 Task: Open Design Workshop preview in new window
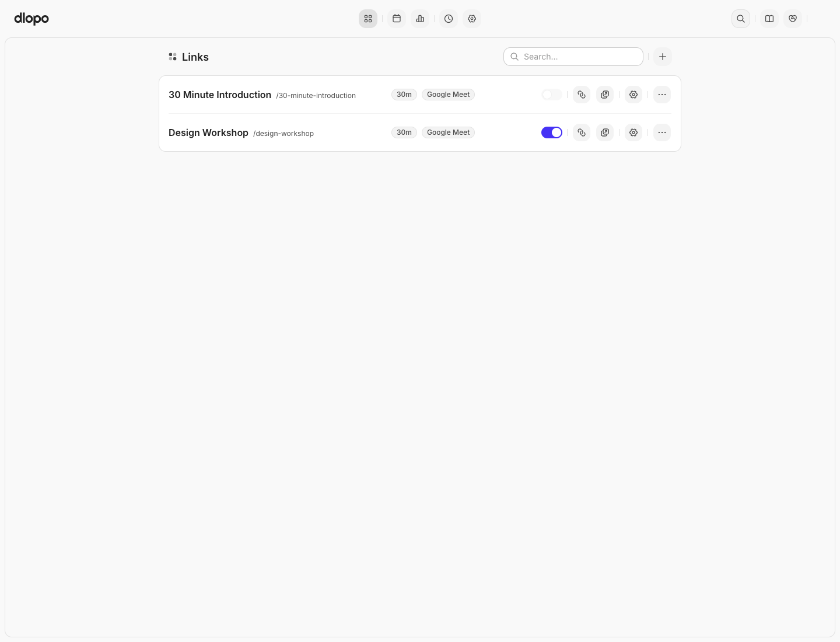[605, 132]
